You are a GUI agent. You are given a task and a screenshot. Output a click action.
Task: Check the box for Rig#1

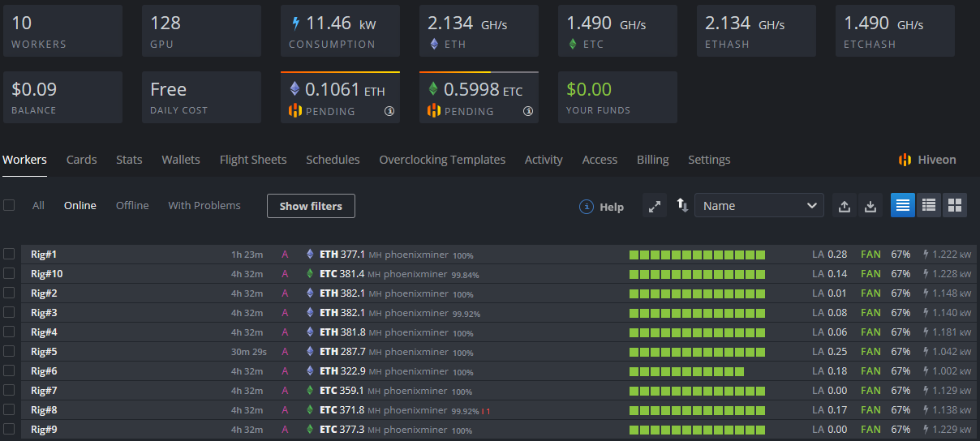click(x=9, y=254)
